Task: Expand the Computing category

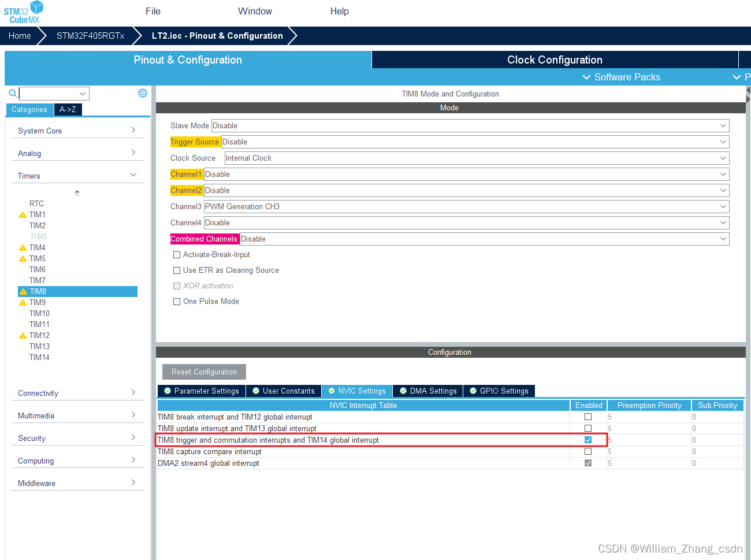Action: (x=77, y=461)
